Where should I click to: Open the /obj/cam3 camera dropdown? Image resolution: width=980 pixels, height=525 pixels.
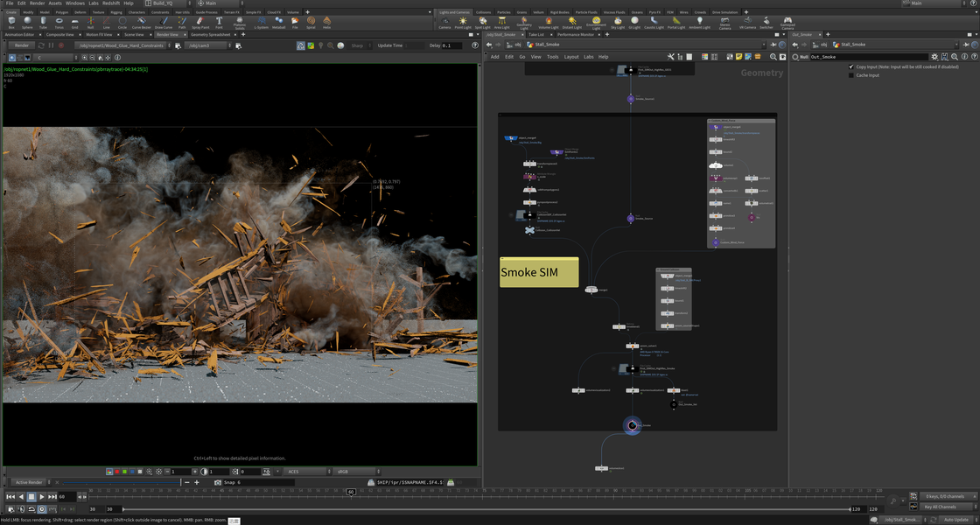tap(210, 45)
